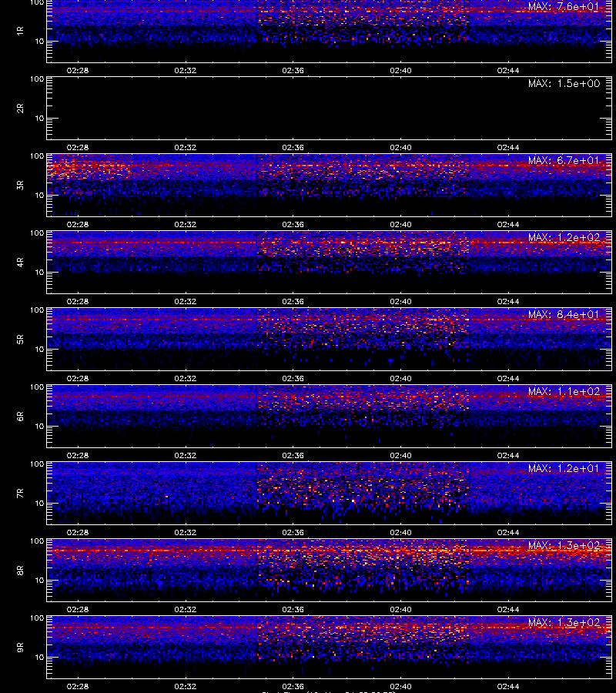
Task: Click the 100 y-axis value of 2R panel
Action: 37,79
